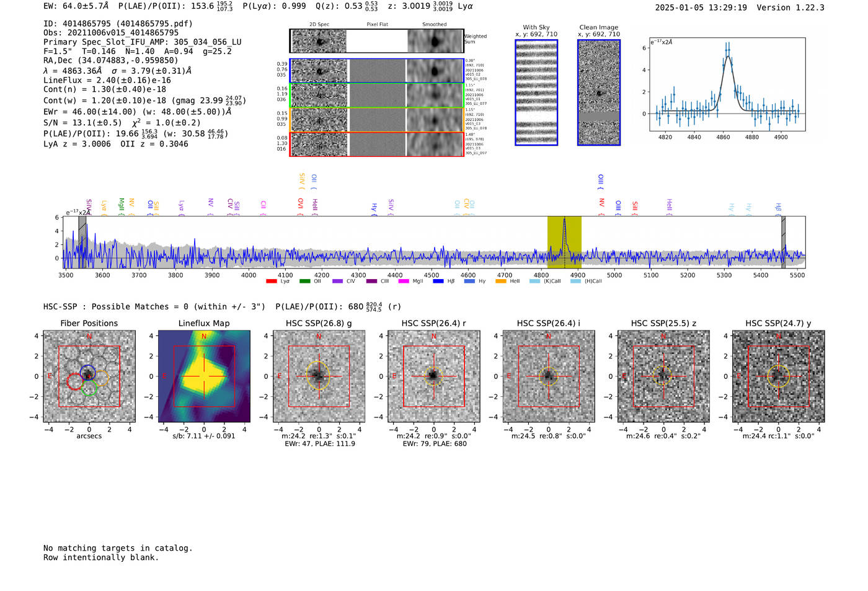Image resolution: width=868 pixels, height=591 pixels.
Task: Click the 'No matching targets in catalog.' text
Action: tap(118, 548)
